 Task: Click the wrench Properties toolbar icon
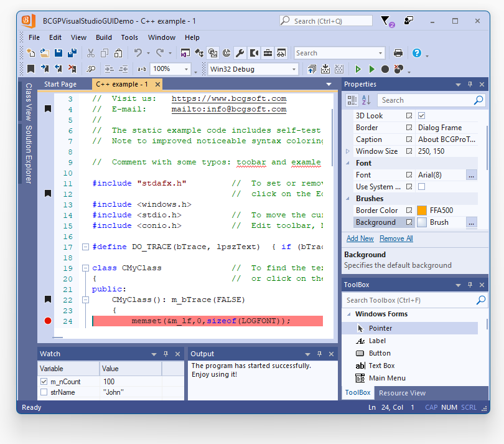tap(240, 53)
